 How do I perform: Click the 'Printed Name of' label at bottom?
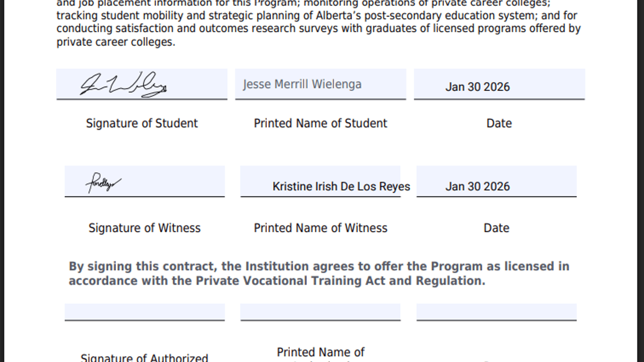tap(320, 352)
